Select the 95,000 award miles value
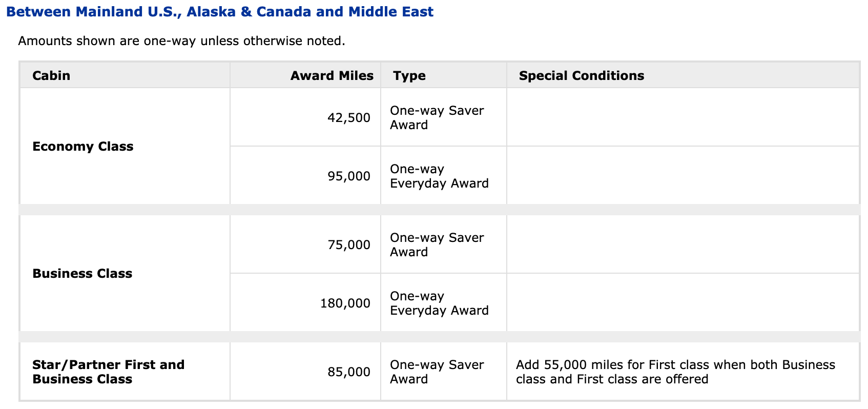Viewport: 868px width, 409px height. [x=348, y=176]
